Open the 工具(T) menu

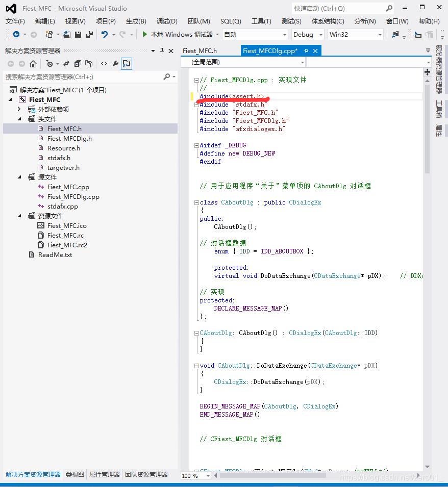tap(261, 21)
